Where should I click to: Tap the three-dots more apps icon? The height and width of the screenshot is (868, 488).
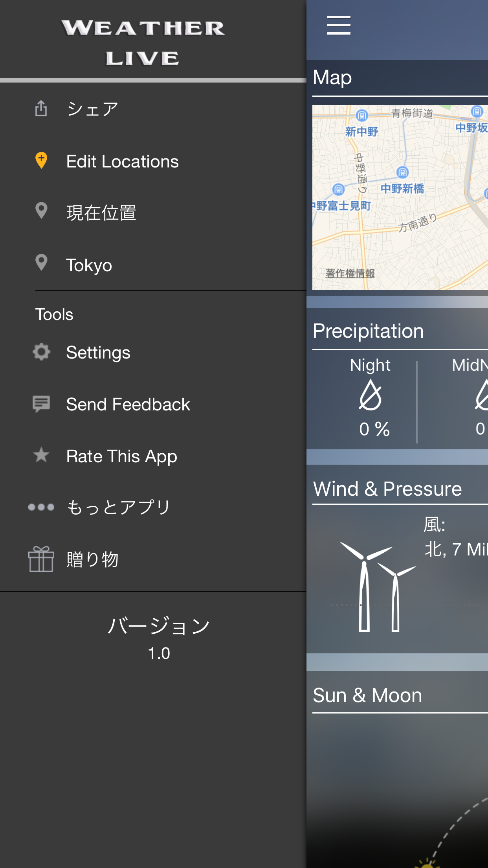click(x=41, y=507)
